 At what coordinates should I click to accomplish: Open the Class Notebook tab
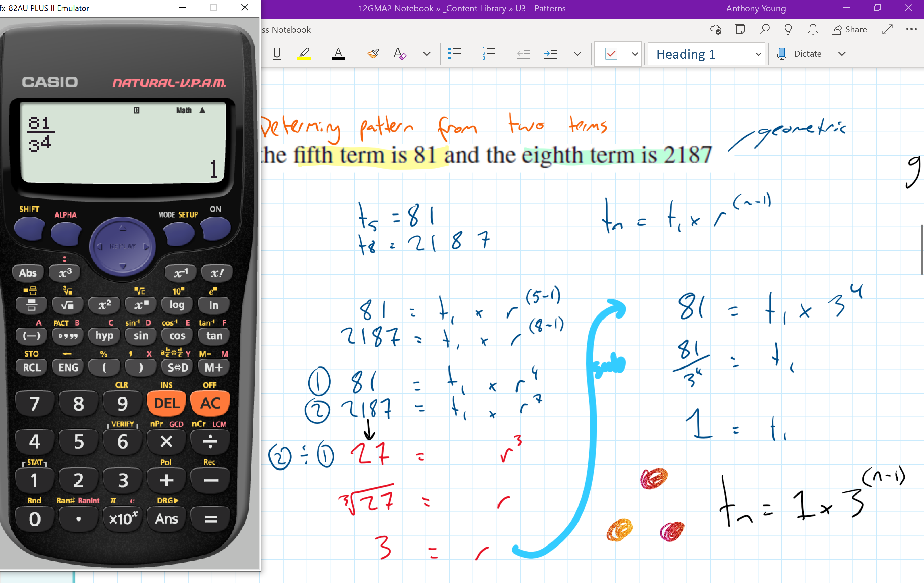pos(286,29)
